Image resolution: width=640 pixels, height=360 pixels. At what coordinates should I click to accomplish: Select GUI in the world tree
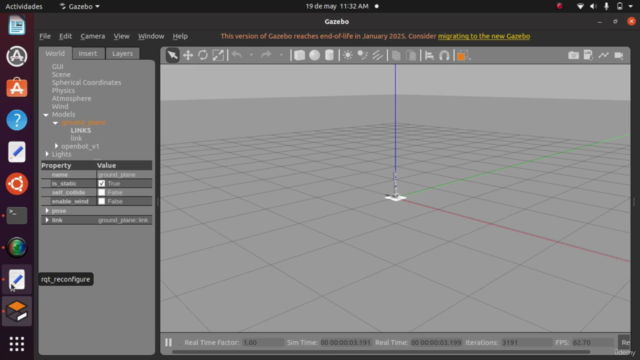pyautogui.click(x=58, y=67)
